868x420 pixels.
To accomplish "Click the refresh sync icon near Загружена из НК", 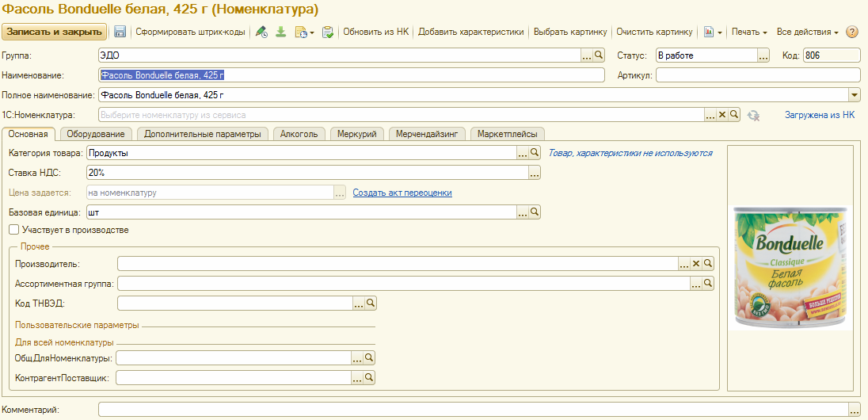I will point(753,115).
